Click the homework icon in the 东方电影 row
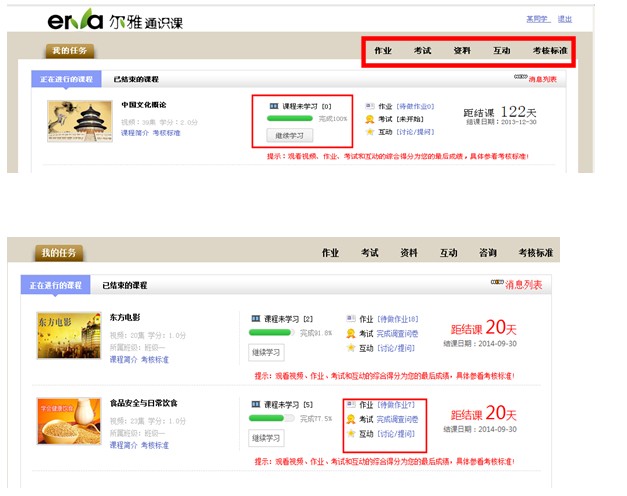Screen dimensions: 627x496 pos(351,318)
